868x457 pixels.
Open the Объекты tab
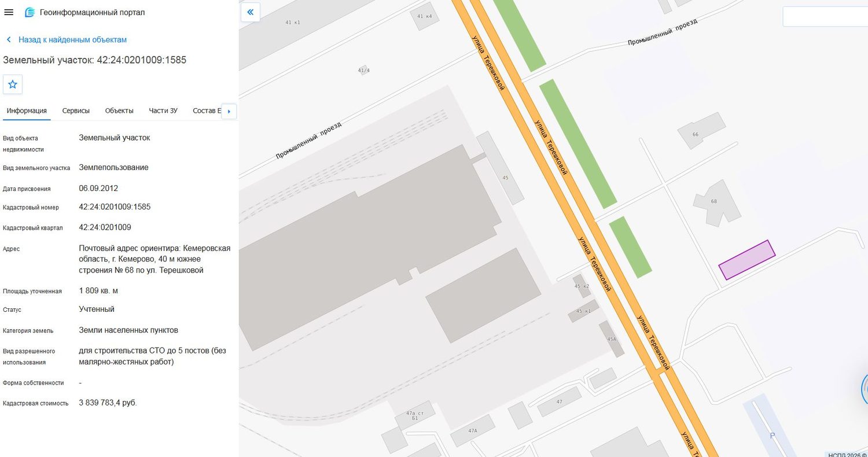119,110
